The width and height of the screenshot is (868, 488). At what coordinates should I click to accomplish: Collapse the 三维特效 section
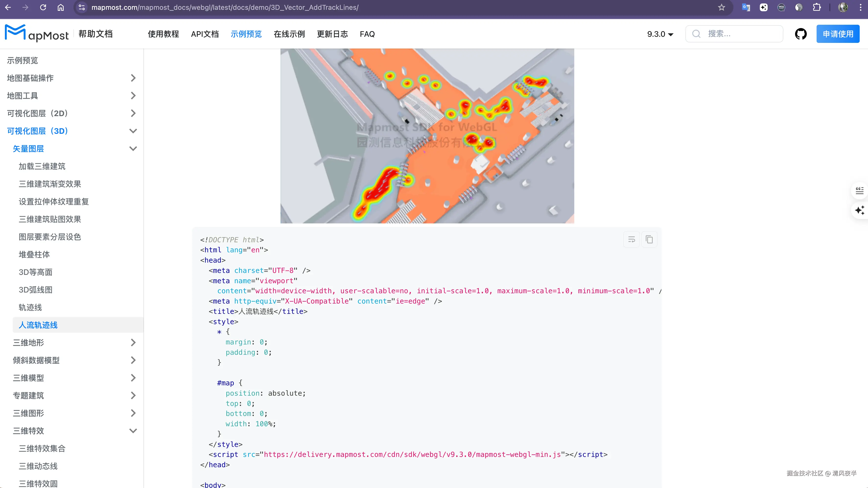[133, 431]
